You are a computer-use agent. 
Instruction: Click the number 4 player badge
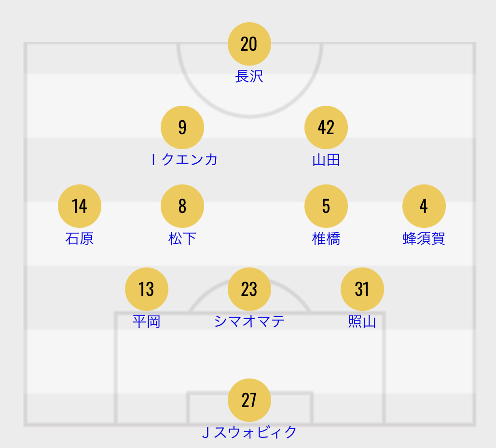424,206
